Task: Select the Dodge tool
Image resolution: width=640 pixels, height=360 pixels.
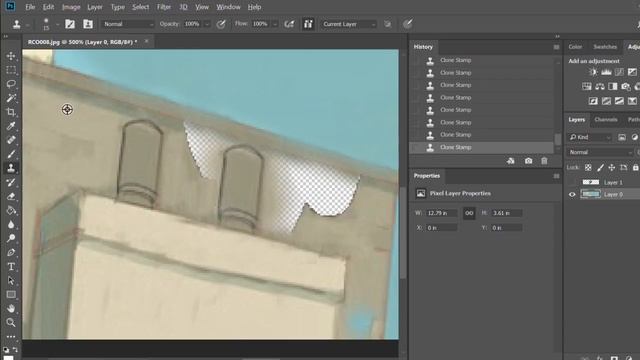Action: [11, 238]
